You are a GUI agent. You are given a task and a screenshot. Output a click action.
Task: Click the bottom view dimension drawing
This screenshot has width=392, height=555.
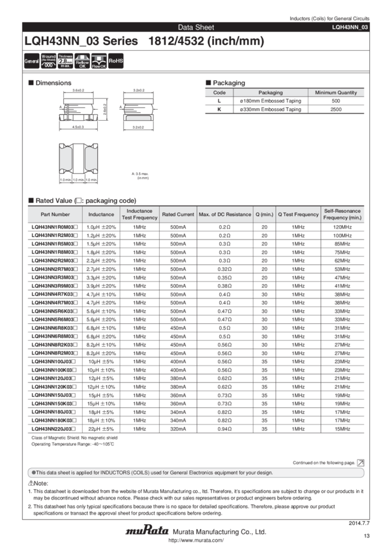tap(78, 163)
